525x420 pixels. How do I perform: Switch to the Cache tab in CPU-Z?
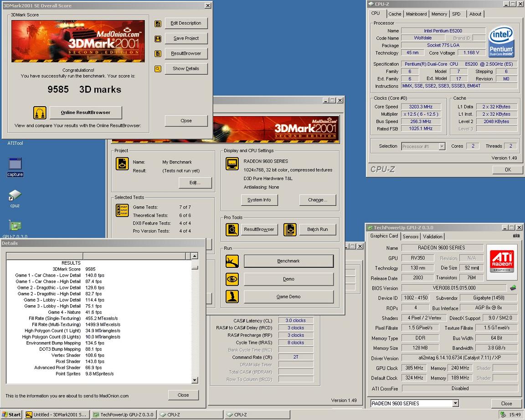tap(395, 14)
